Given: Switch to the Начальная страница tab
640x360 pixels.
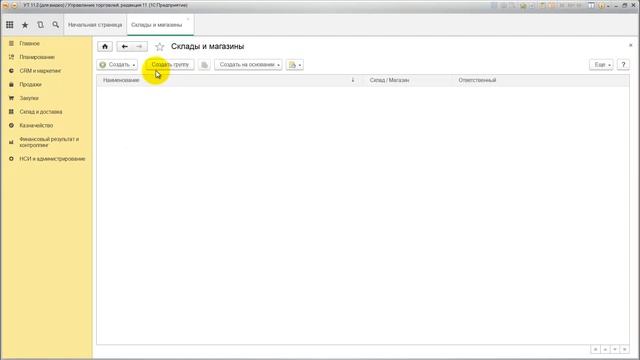Looking at the screenshot, I should 95,25.
